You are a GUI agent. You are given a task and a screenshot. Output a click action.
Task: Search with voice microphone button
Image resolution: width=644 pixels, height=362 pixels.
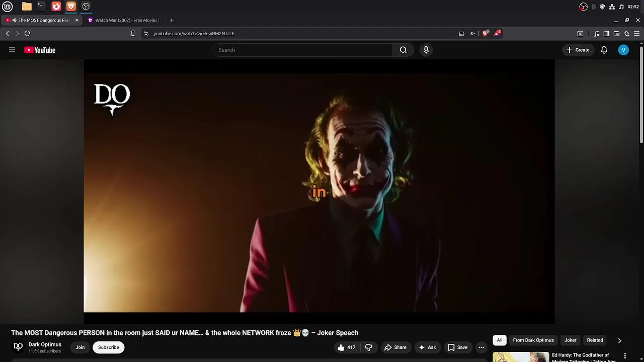pyautogui.click(x=426, y=50)
